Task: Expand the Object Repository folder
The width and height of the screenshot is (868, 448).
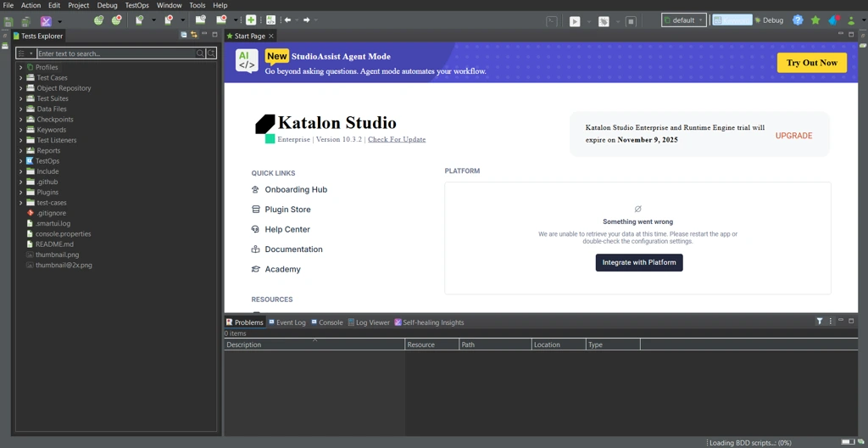Action: (x=20, y=88)
